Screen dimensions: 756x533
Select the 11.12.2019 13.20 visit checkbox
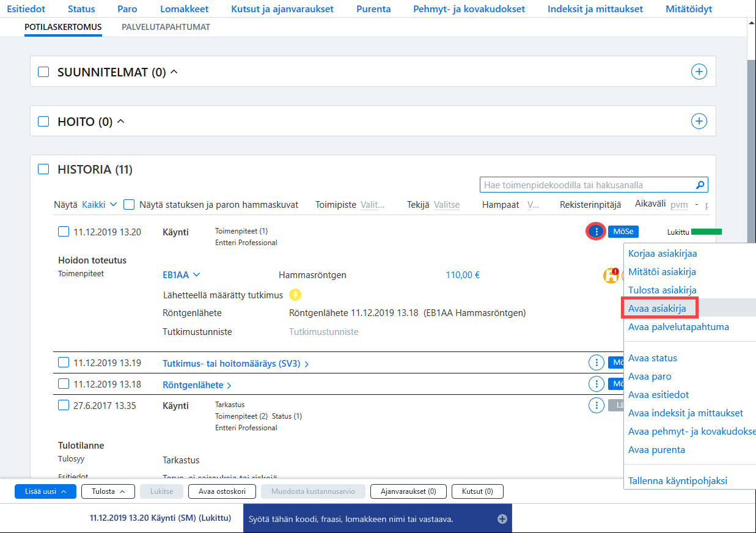(x=64, y=232)
